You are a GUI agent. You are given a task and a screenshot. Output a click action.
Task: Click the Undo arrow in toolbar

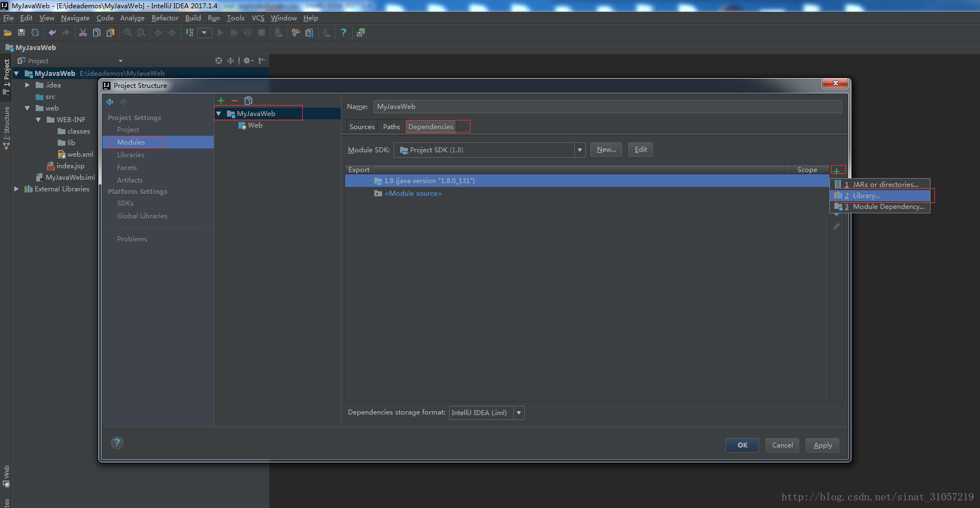click(x=52, y=32)
